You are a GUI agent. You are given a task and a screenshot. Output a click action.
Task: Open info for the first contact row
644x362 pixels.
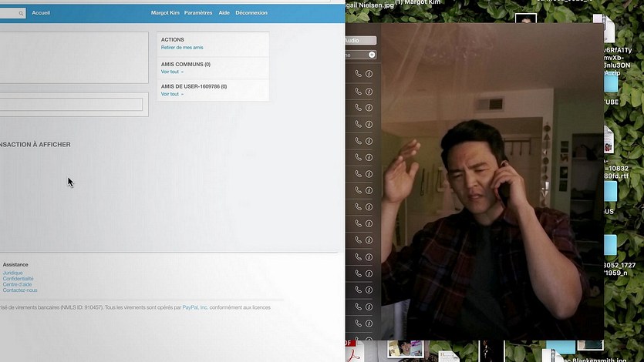click(369, 74)
